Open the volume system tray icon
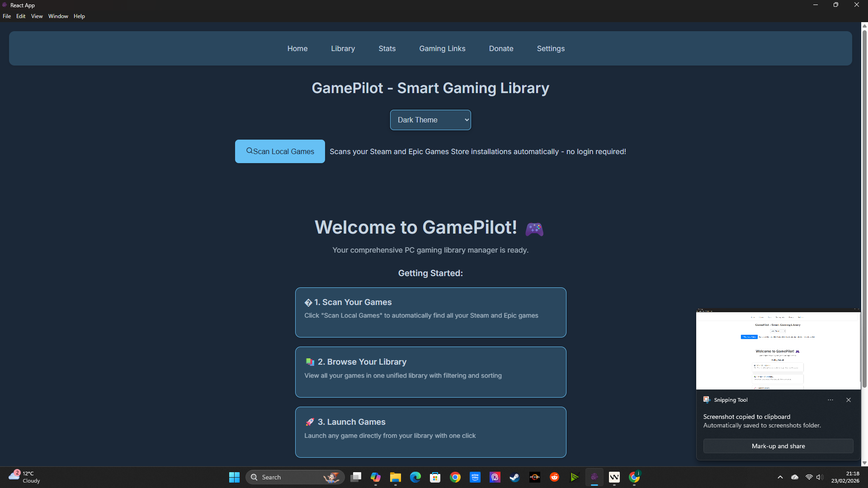Viewport: 868px width, 488px height. pos(819,477)
